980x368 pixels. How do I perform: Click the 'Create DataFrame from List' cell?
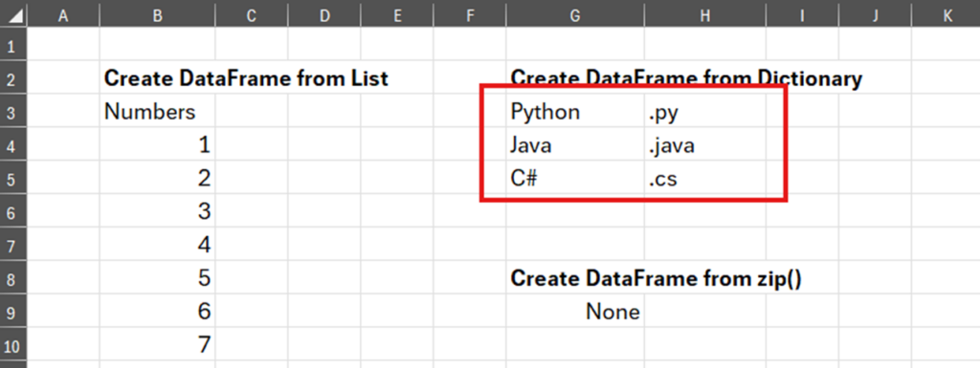[x=157, y=78]
